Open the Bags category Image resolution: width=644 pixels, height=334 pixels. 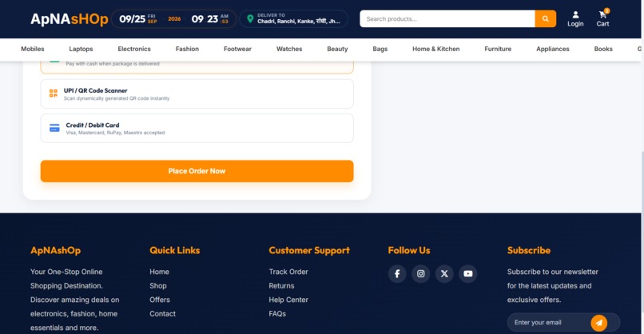pyautogui.click(x=380, y=49)
